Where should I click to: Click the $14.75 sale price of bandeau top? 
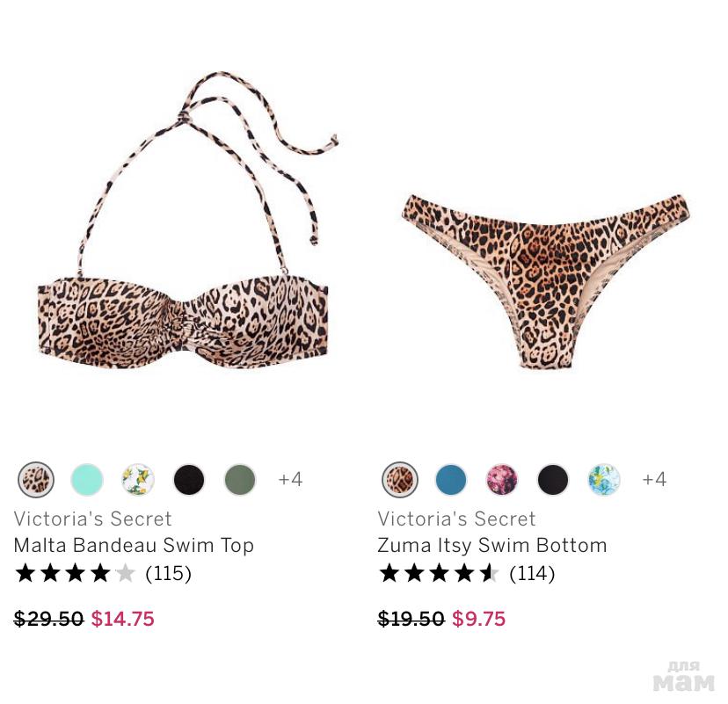[x=122, y=619]
